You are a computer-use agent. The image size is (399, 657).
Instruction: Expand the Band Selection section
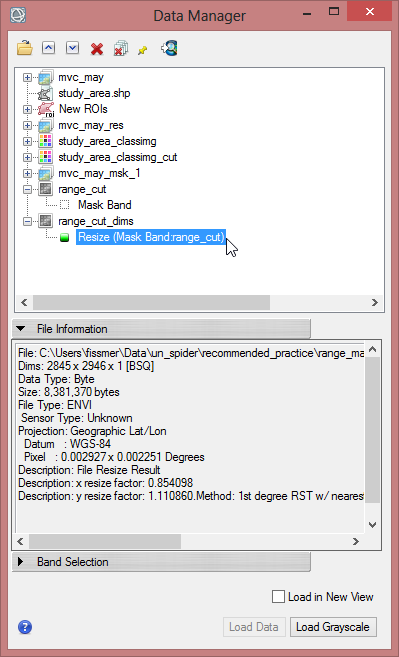21,562
